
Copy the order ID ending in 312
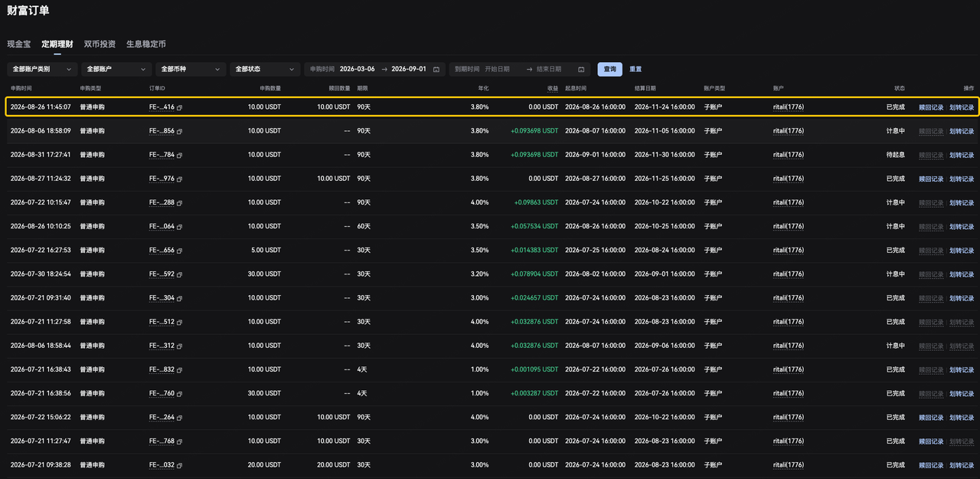click(x=179, y=346)
